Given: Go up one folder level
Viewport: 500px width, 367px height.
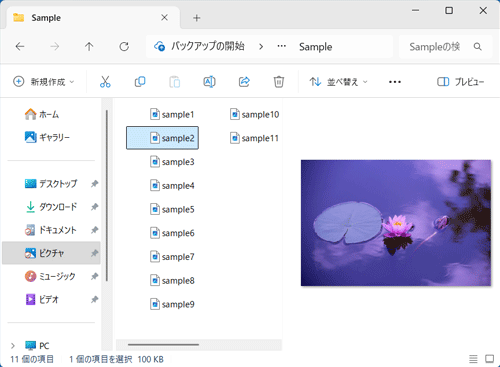Looking at the screenshot, I should [x=89, y=47].
